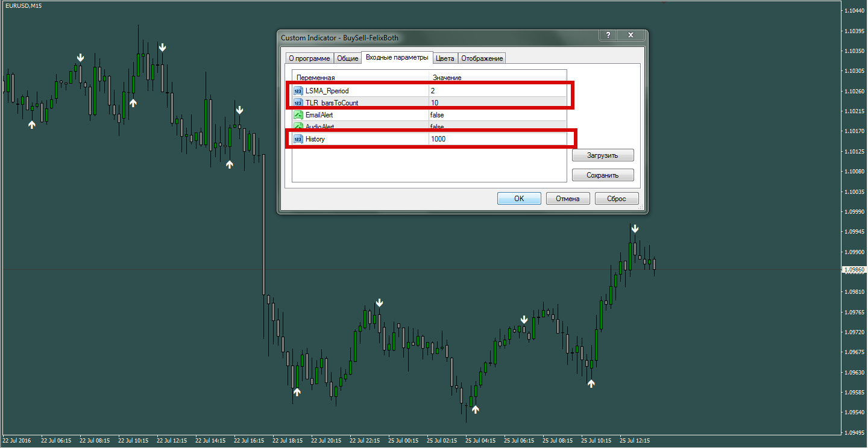The height and width of the screenshot is (448, 868).
Task: Click the down arrow signal near 22 Jul 12:15
Action: tap(162, 47)
